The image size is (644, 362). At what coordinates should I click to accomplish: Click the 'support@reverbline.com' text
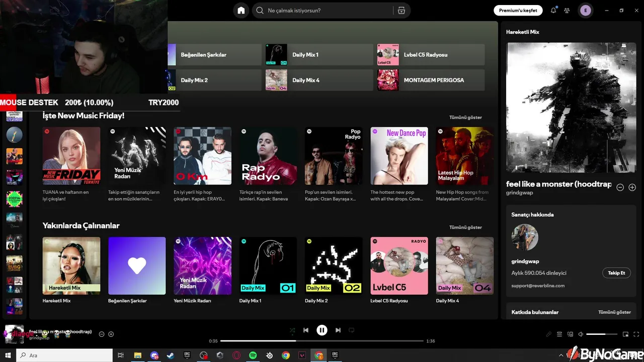[538, 286]
